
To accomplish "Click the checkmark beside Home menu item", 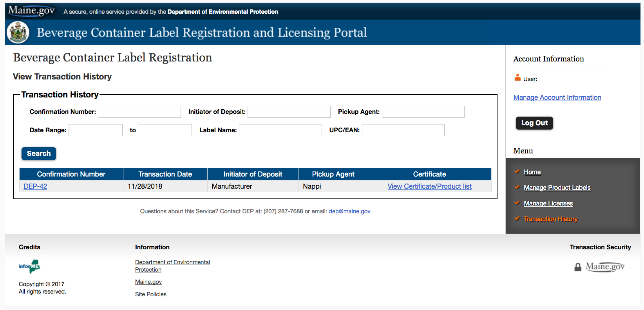I will coord(517,171).
